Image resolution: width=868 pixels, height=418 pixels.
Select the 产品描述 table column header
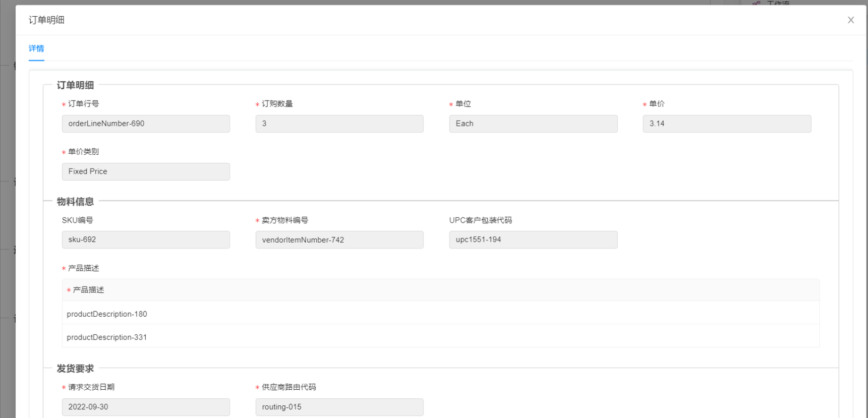pyautogui.click(x=441, y=290)
